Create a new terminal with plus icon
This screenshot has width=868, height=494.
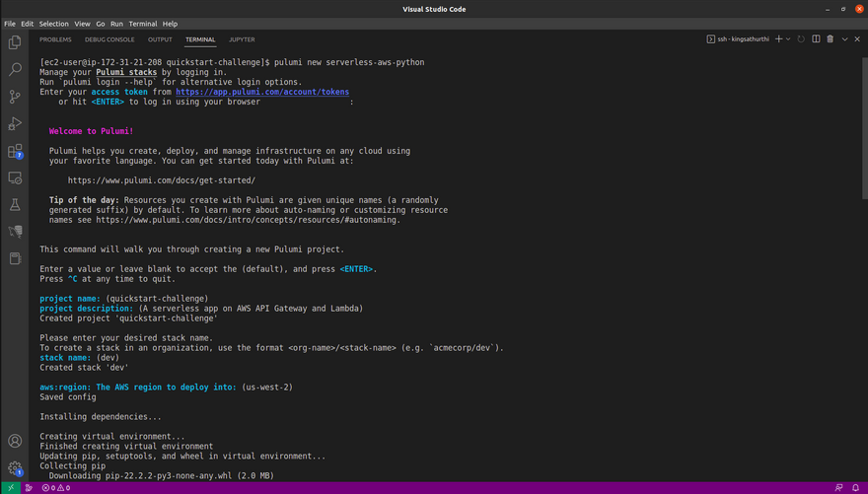(x=779, y=39)
